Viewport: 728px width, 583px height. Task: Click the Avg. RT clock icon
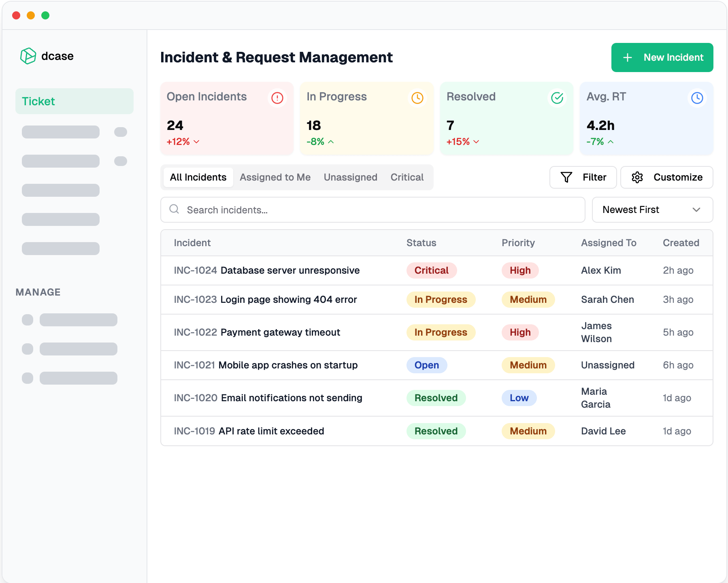[697, 98]
